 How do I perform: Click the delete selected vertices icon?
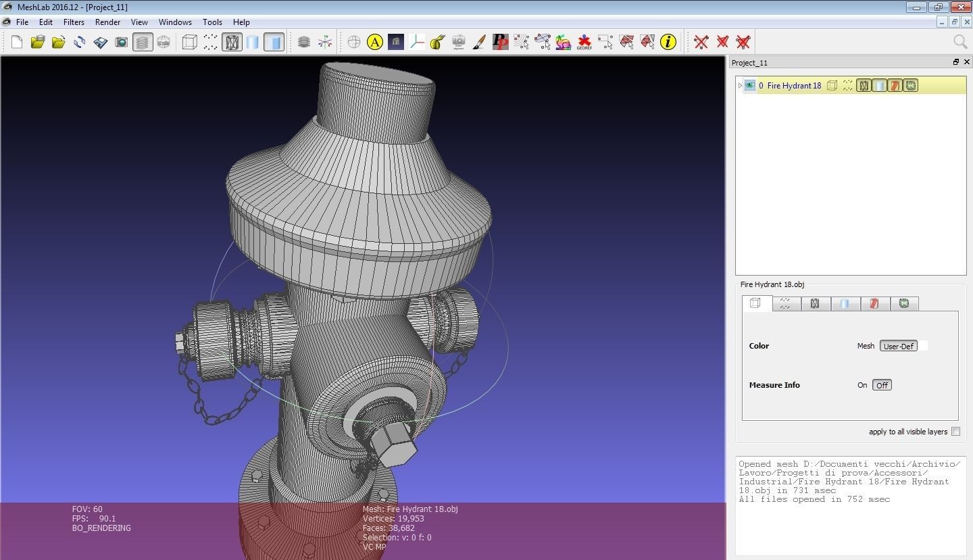tap(701, 42)
